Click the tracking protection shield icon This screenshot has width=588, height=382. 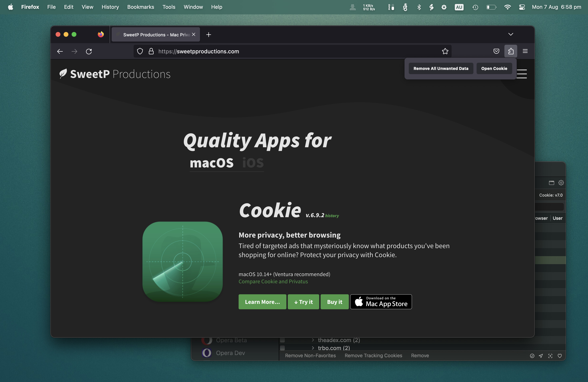click(x=140, y=51)
